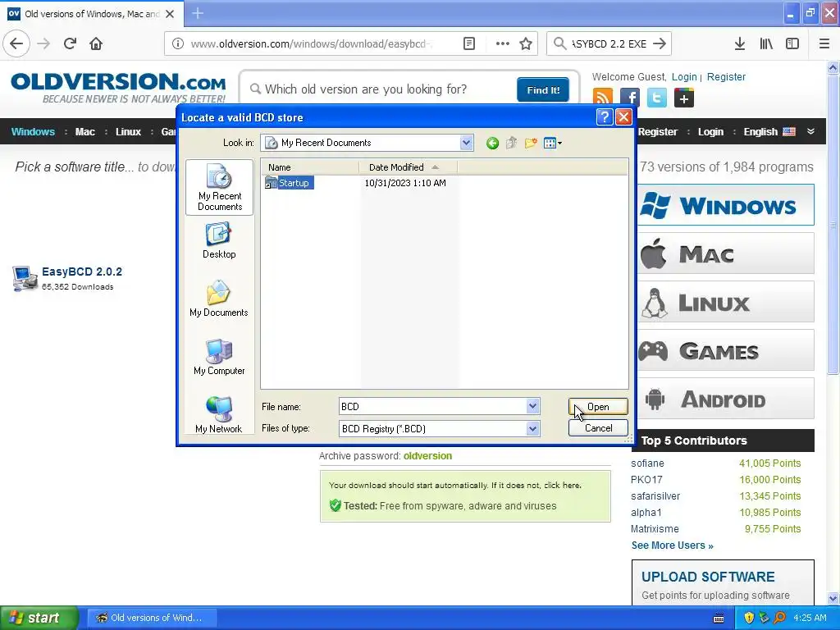
Task: Bookmark this page with the star
Action: pyautogui.click(x=526, y=44)
